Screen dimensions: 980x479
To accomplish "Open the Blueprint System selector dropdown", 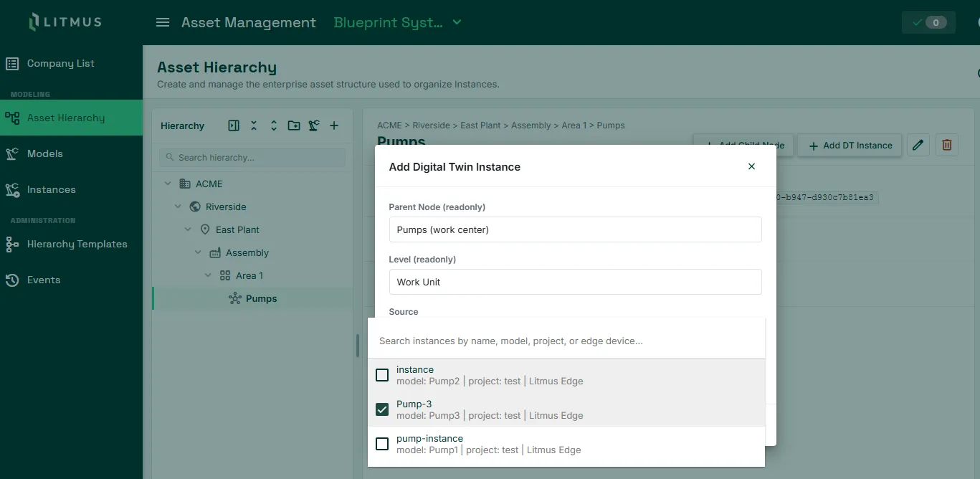I will (398, 22).
